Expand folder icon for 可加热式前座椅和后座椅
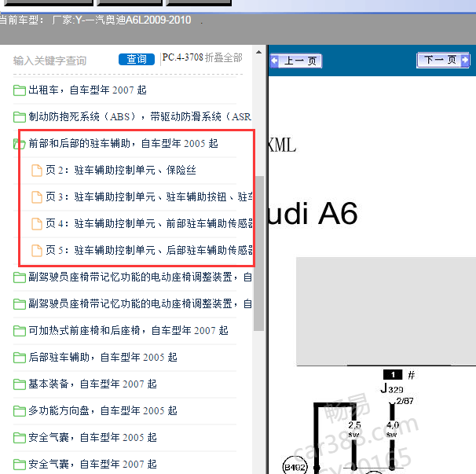This screenshot has width=476, height=474. [x=20, y=331]
